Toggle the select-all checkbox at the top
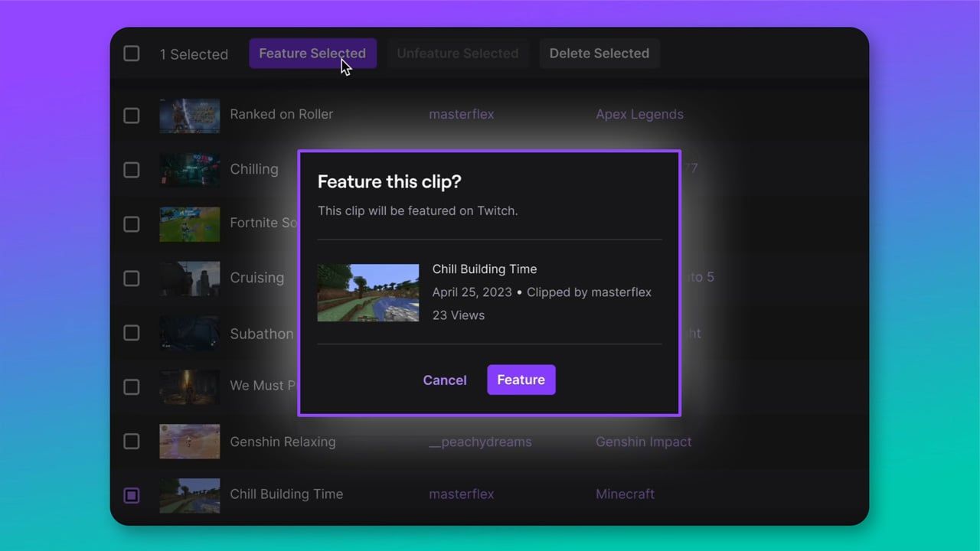 pyautogui.click(x=131, y=54)
